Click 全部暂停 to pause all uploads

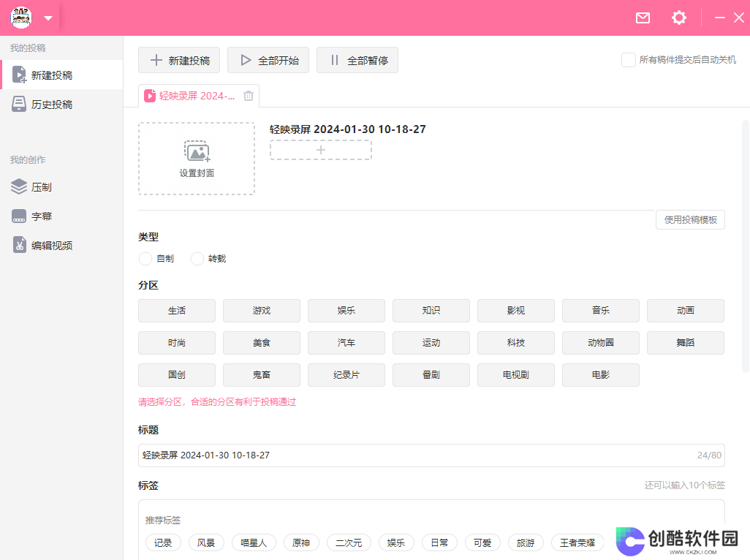357,60
